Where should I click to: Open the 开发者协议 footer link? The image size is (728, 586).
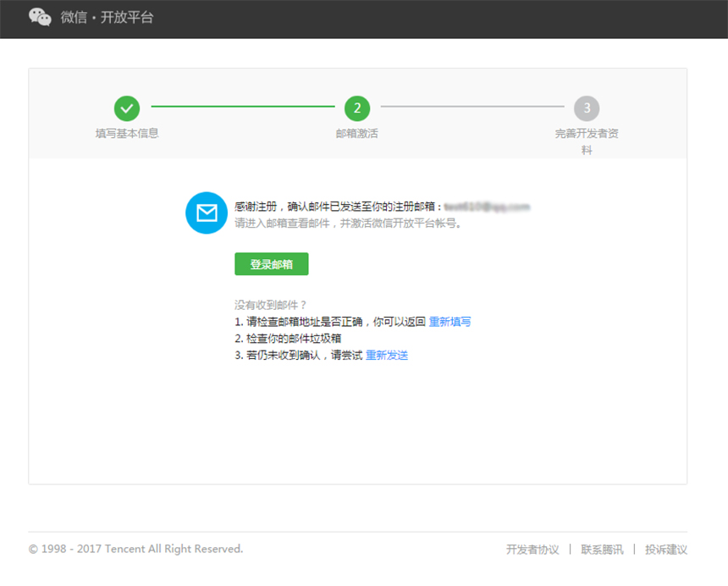click(532, 550)
